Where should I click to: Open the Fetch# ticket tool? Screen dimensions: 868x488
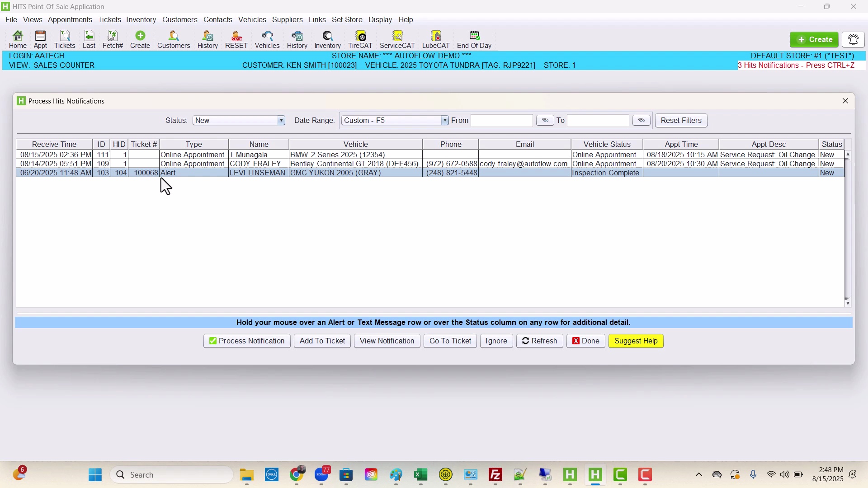113,39
